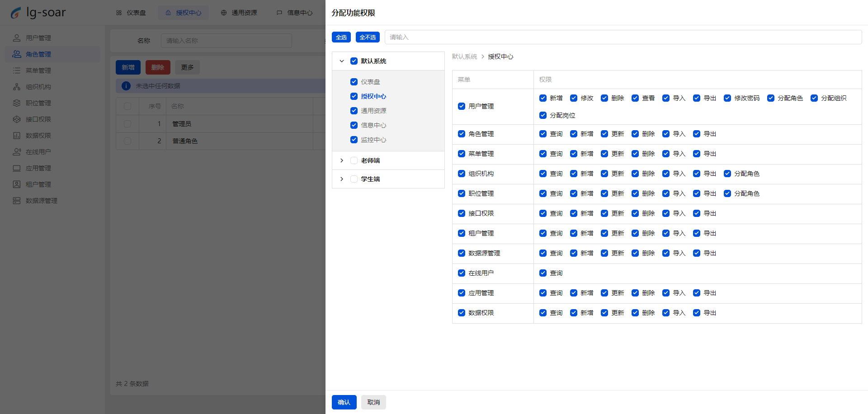Viewport: 868px width, 414px height.
Task: Uncheck 在线用户 查询 permission
Action: point(543,273)
